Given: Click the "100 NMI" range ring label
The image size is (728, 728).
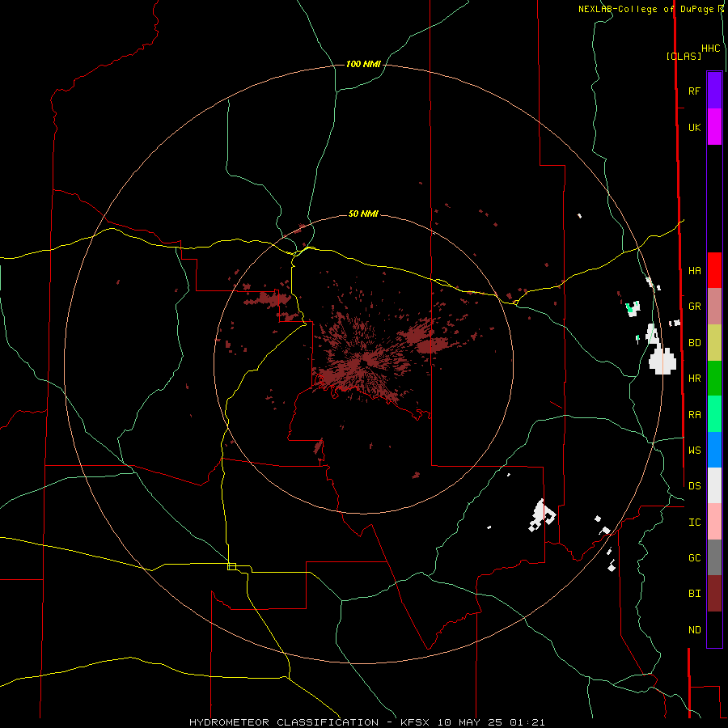Looking at the screenshot, I should pyautogui.click(x=363, y=64).
